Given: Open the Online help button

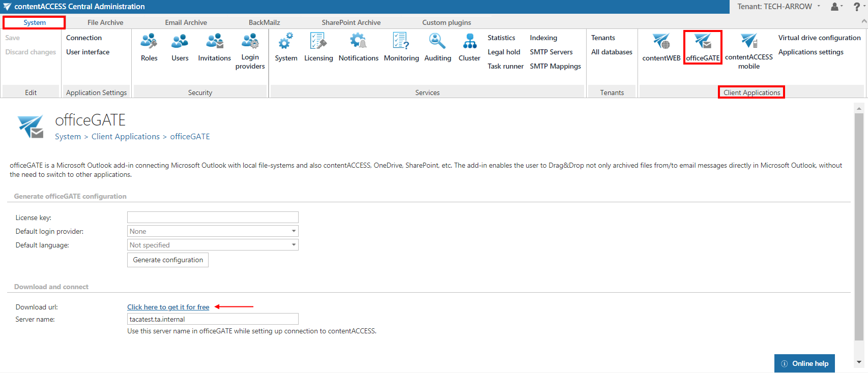Looking at the screenshot, I should tap(804, 363).
